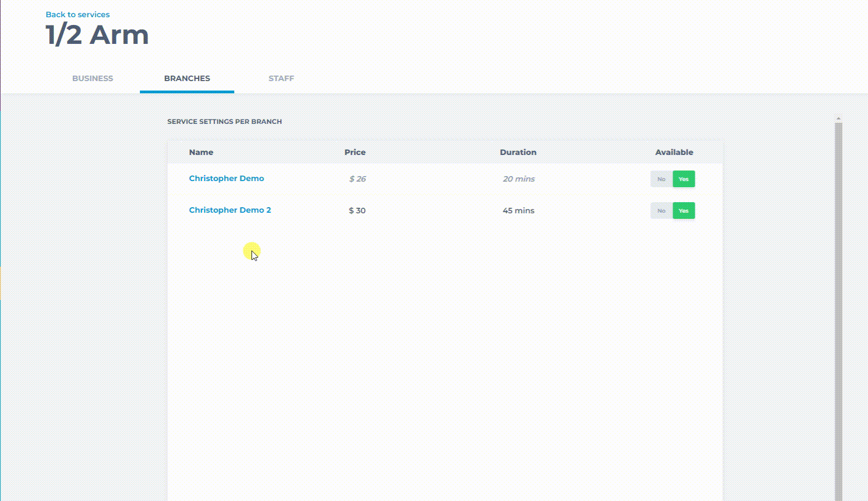The image size is (868, 501).
Task: Open the STAFF tab
Action: [x=281, y=78]
